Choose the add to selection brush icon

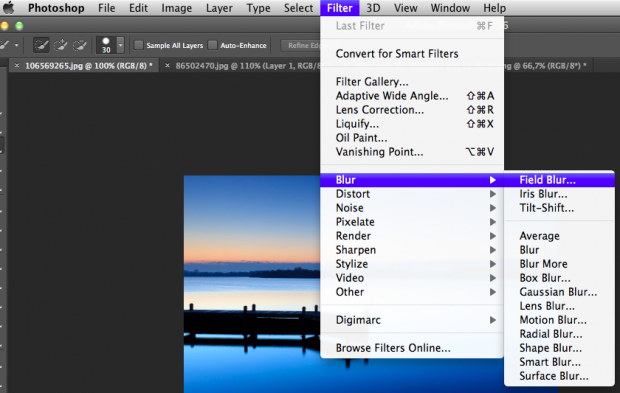coord(60,45)
